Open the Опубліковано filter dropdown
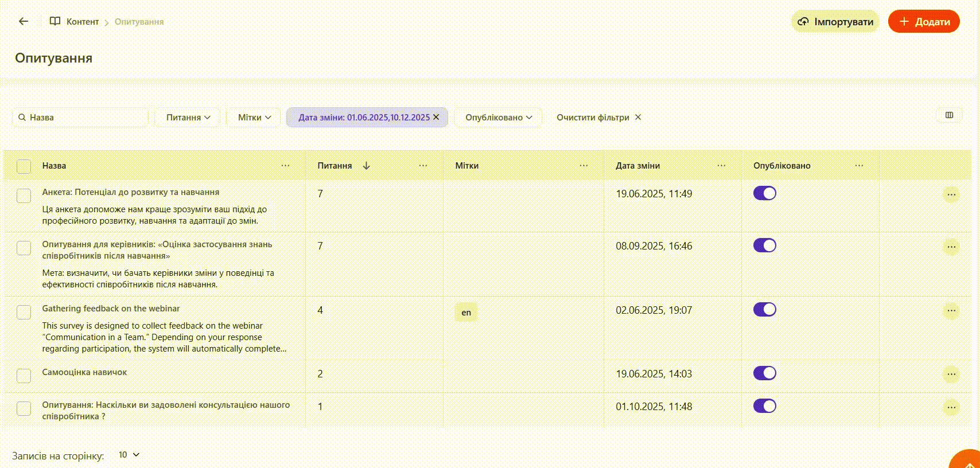Viewport: 980px width, 468px height. 498,117
